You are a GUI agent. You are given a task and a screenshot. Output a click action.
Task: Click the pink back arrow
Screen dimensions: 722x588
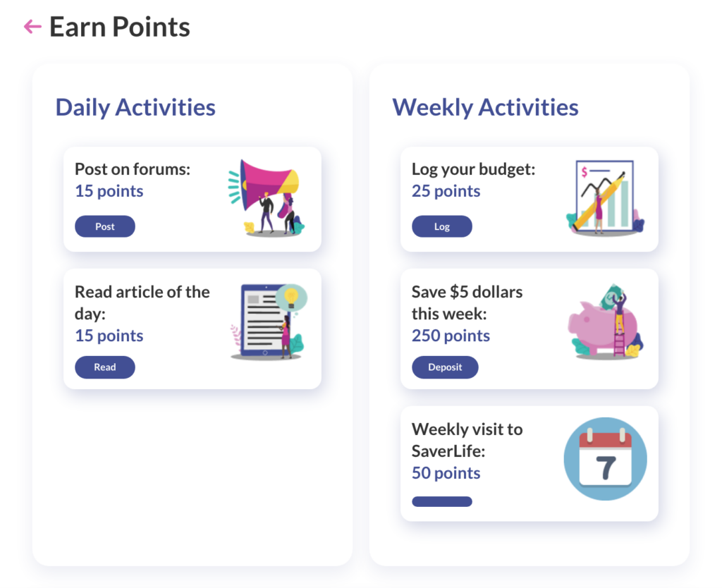[x=32, y=27]
